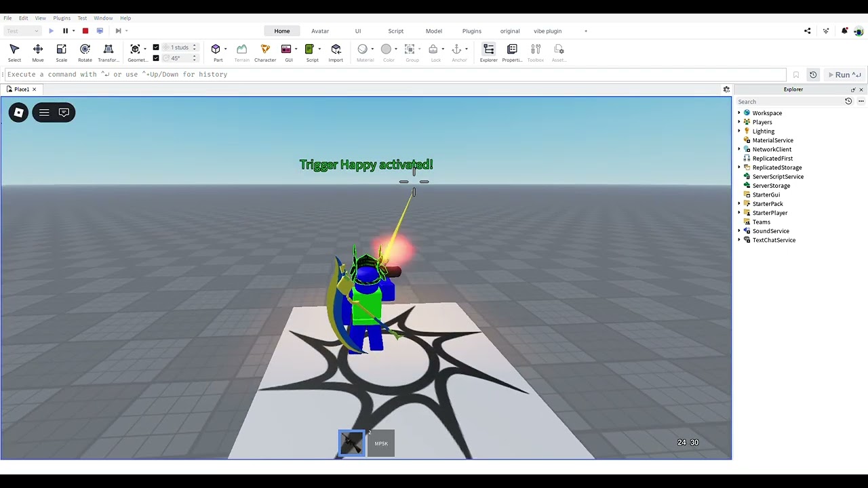
Task: Click the command history clock icon
Action: click(813, 75)
